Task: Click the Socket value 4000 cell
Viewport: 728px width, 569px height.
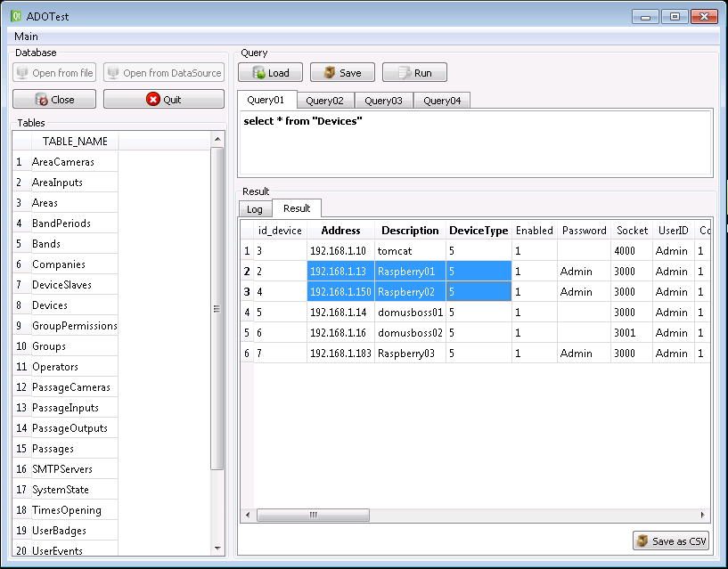Action: pos(632,250)
